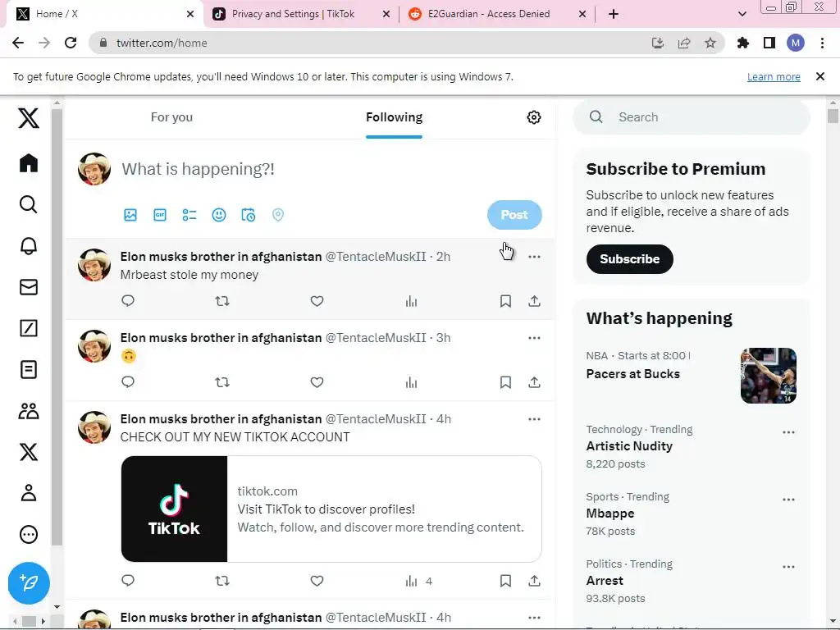Open Pacers at Bucks trend
The width and height of the screenshot is (840, 630).
632,374
